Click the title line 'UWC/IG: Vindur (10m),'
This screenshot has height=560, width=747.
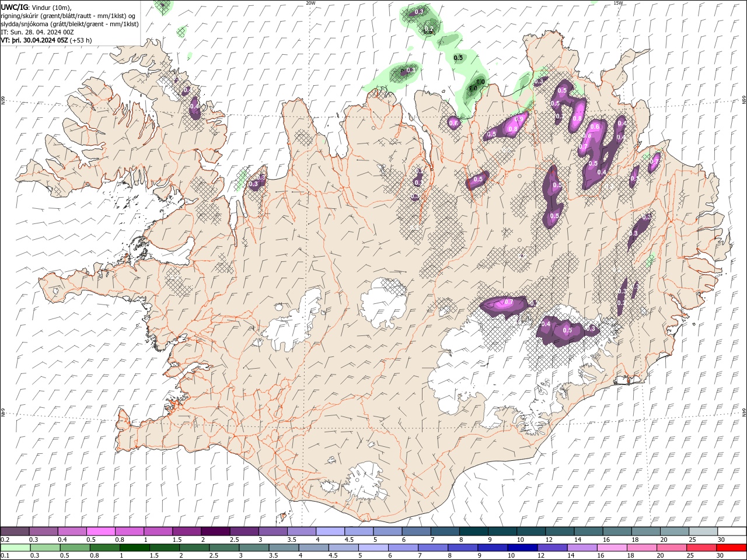tap(36, 7)
